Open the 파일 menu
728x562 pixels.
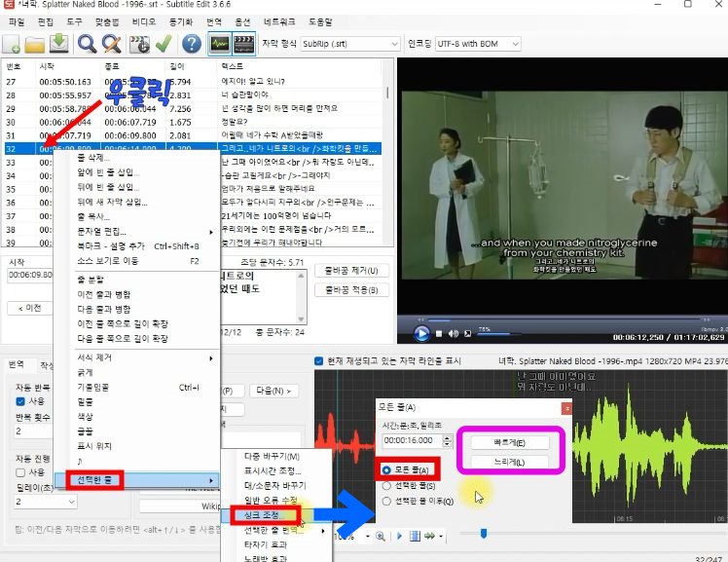pyautogui.click(x=17, y=21)
